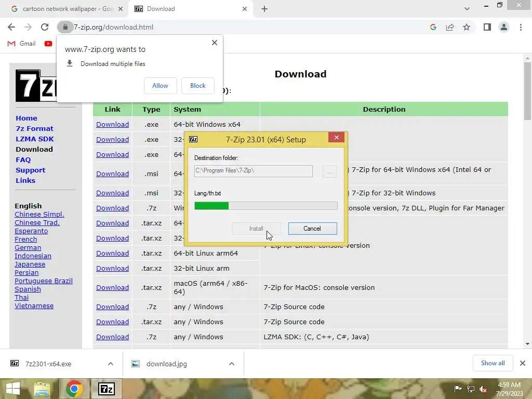
Task: Click the destination folder browse button
Action: (329, 171)
